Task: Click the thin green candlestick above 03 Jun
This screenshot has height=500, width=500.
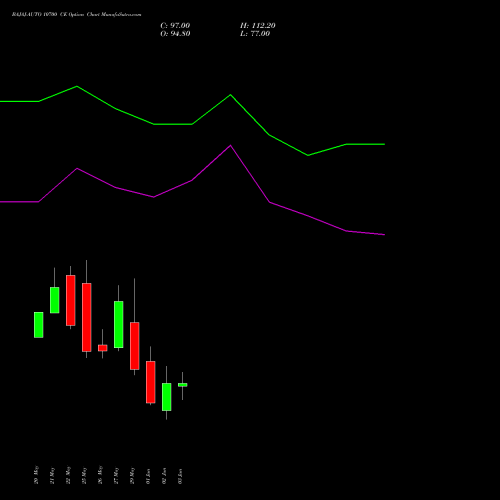Action: [x=183, y=385]
